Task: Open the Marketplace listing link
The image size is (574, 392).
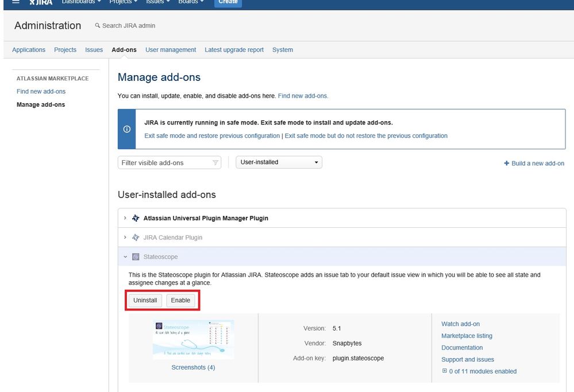Action: 467,336
